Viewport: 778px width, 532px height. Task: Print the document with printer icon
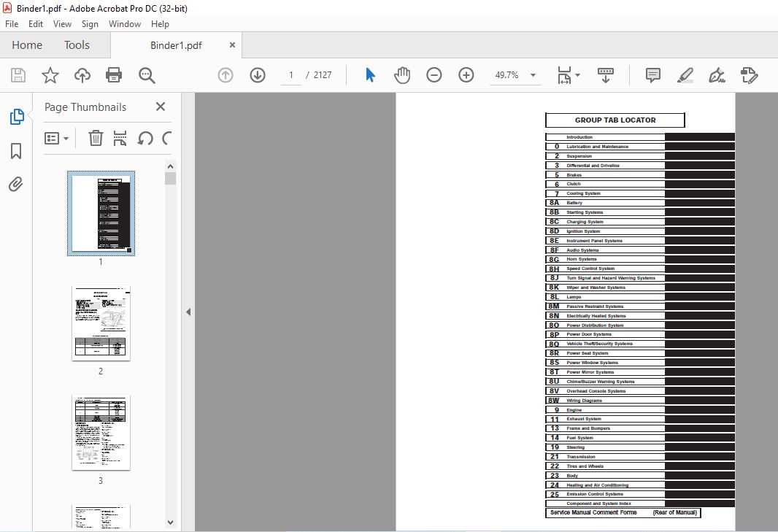(114, 75)
